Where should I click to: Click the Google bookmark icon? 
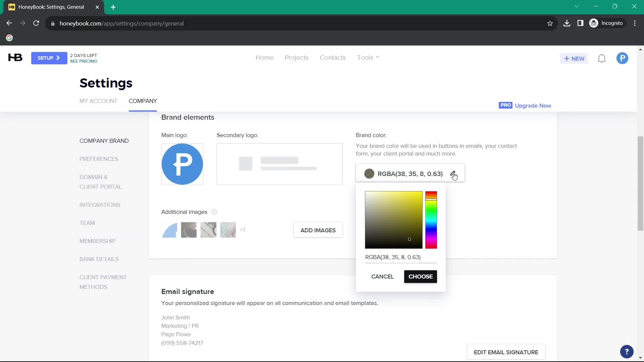[9, 38]
